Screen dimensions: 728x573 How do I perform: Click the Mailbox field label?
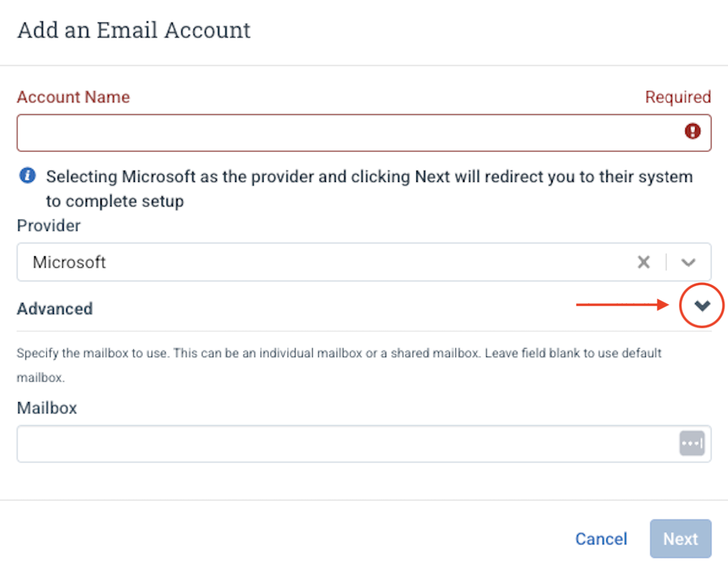coord(47,408)
